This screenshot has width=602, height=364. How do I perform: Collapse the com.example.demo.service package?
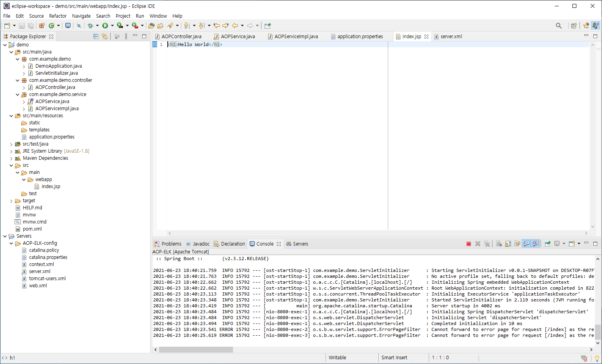click(17, 94)
